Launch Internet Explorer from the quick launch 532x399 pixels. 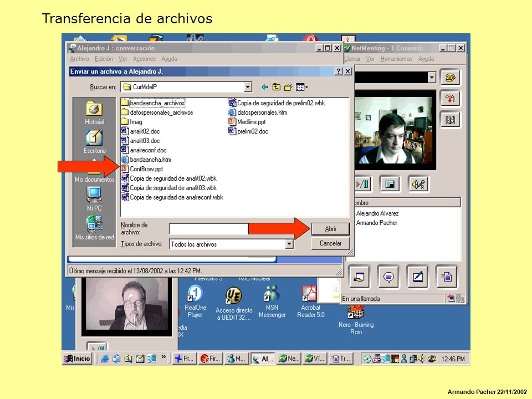tap(105, 359)
